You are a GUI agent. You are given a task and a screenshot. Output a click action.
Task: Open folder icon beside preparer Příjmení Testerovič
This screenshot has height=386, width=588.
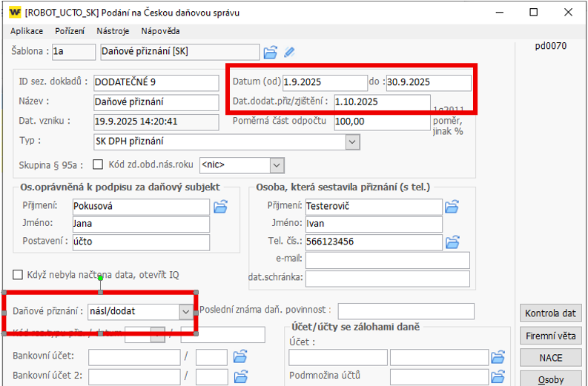pos(452,207)
